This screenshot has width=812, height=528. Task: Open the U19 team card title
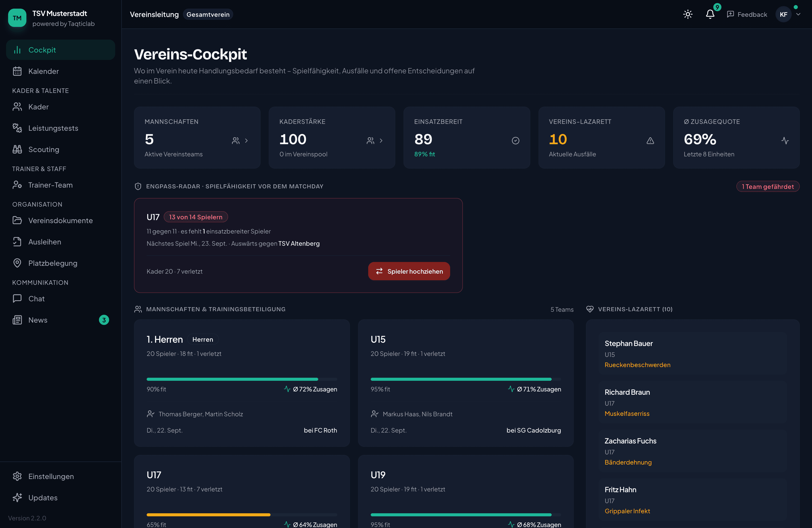378,475
